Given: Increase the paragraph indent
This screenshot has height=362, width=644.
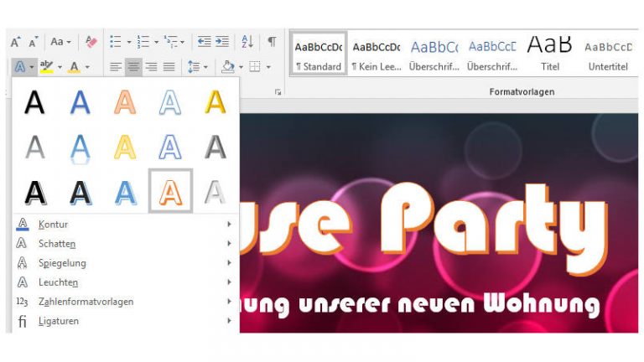Looking at the screenshot, I should tap(222, 41).
